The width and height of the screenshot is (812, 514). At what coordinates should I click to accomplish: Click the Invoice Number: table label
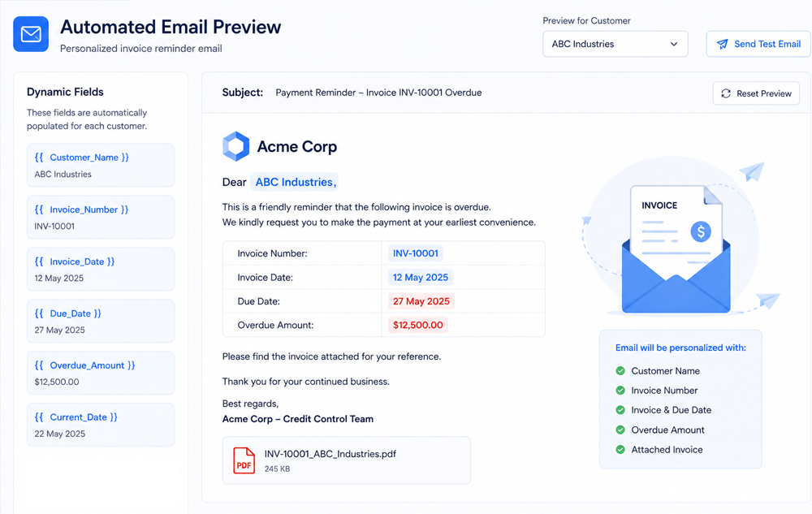272,253
